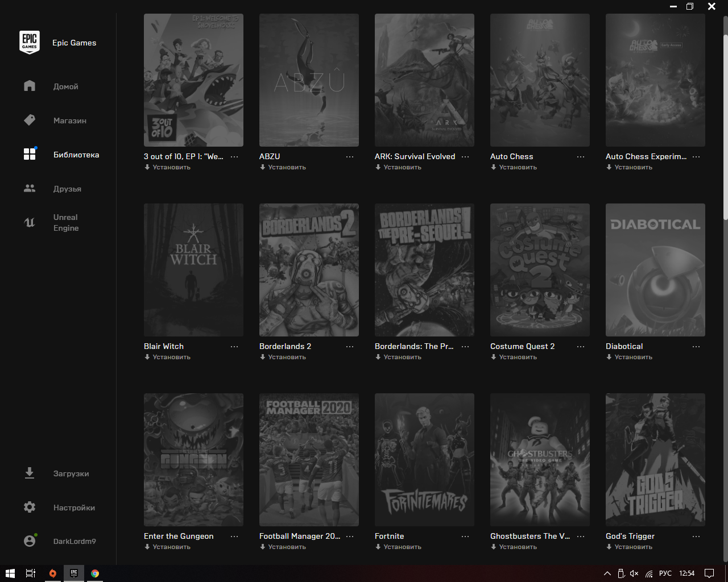Open the options dots for Fortnite
728x582 pixels.
pos(465,537)
